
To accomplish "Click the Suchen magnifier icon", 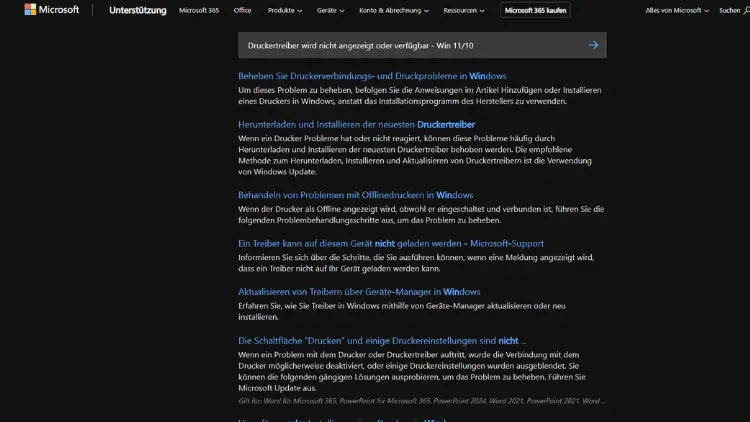I will click(x=746, y=10).
